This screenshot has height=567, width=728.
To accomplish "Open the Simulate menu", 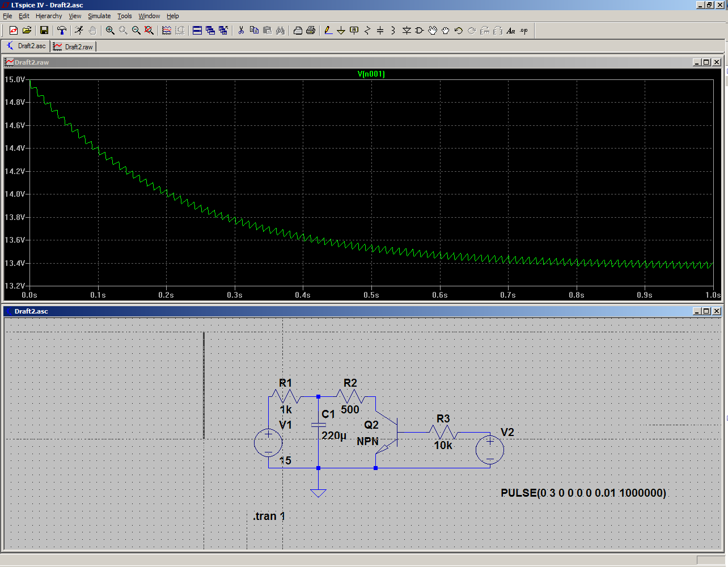I will pyautogui.click(x=99, y=16).
